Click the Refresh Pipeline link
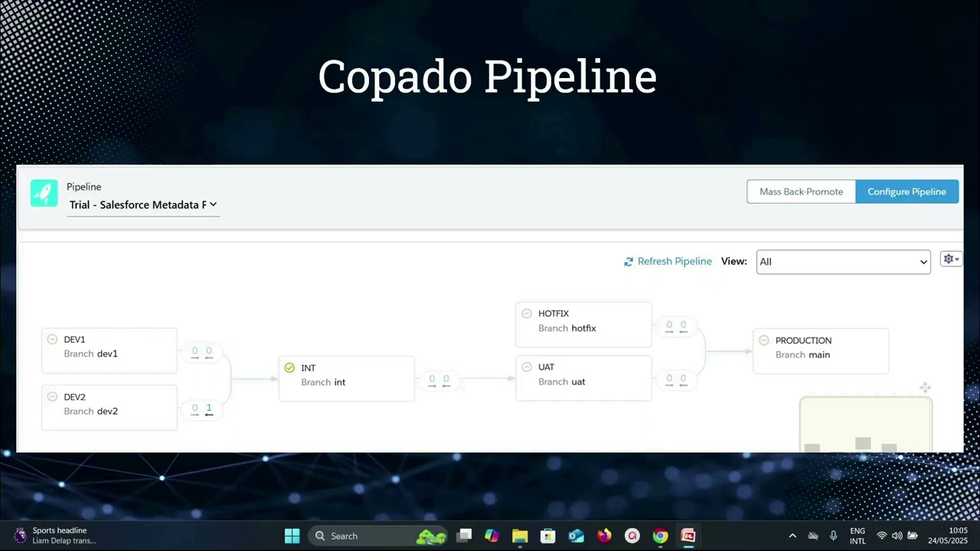 (x=668, y=261)
